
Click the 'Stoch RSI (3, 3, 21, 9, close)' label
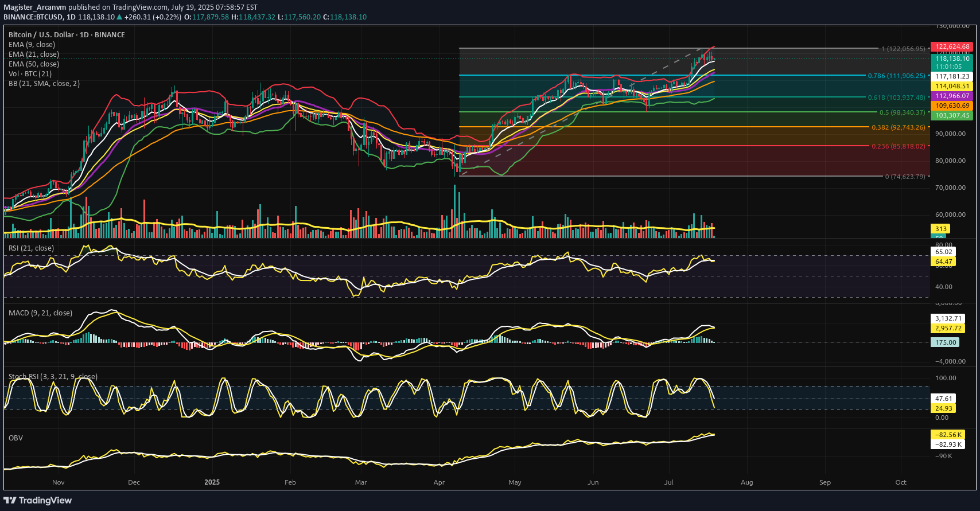tap(53, 377)
